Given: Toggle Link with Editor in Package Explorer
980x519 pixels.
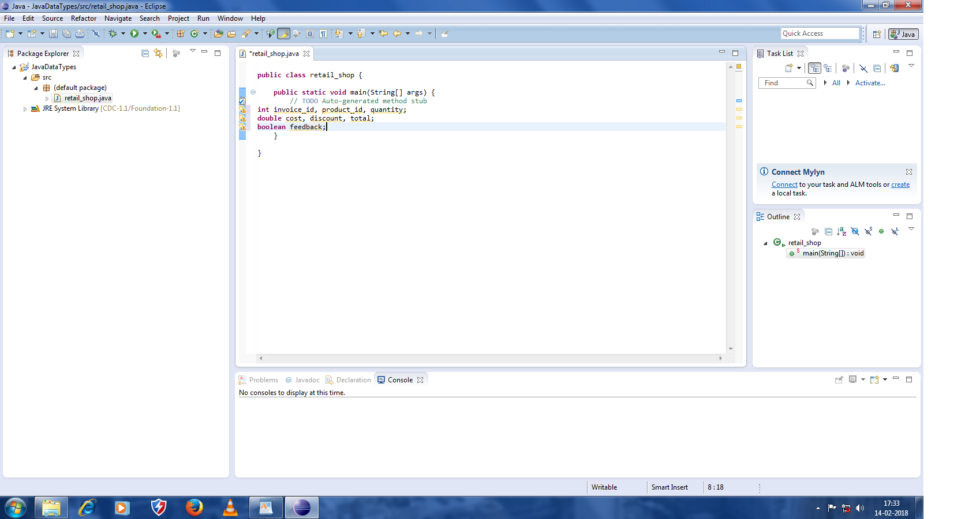Looking at the screenshot, I should point(158,54).
